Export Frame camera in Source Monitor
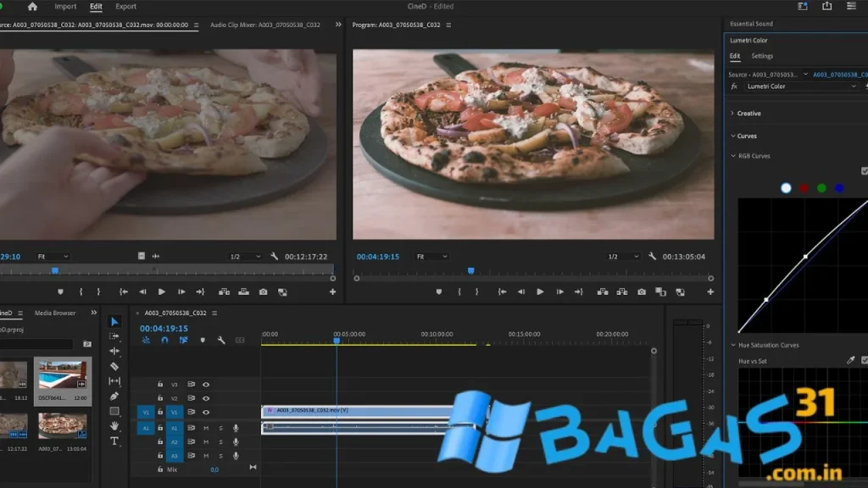Screen dimensions: 868x488 (263, 292)
